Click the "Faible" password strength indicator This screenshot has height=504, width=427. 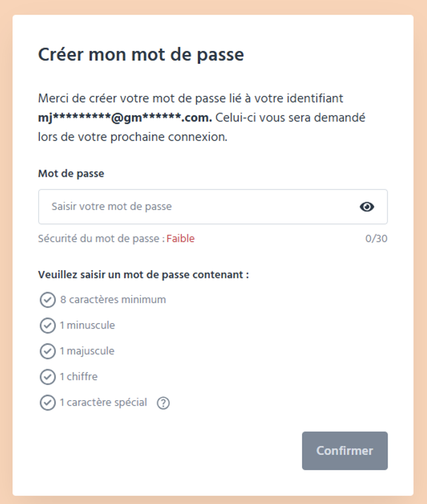point(181,239)
